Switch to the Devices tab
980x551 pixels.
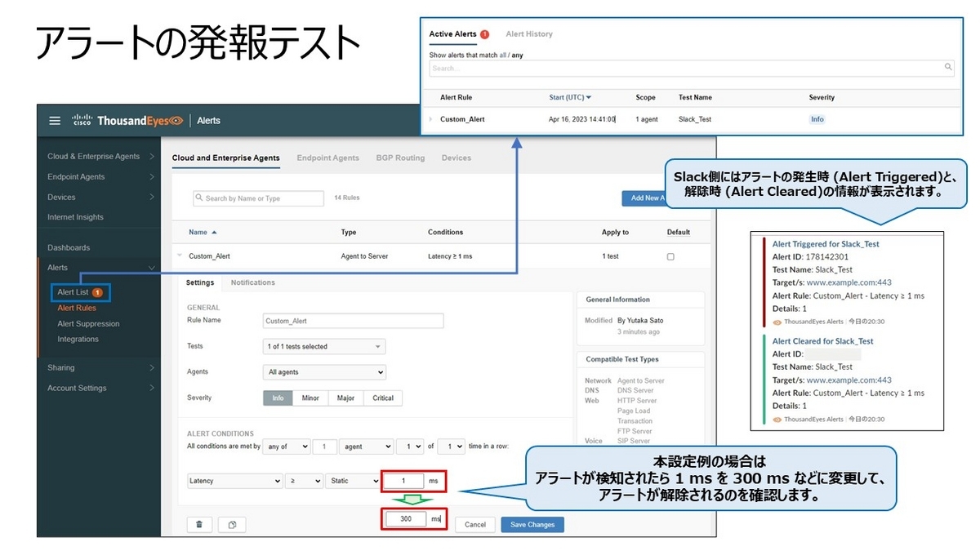(x=457, y=158)
